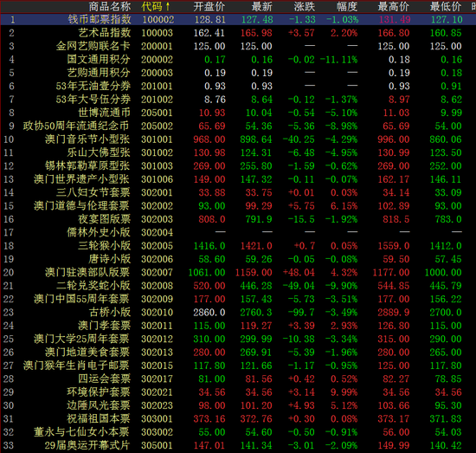The height and width of the screenshot is (453, 476).
Task: Click code 205002
Action: click(157, 126)
